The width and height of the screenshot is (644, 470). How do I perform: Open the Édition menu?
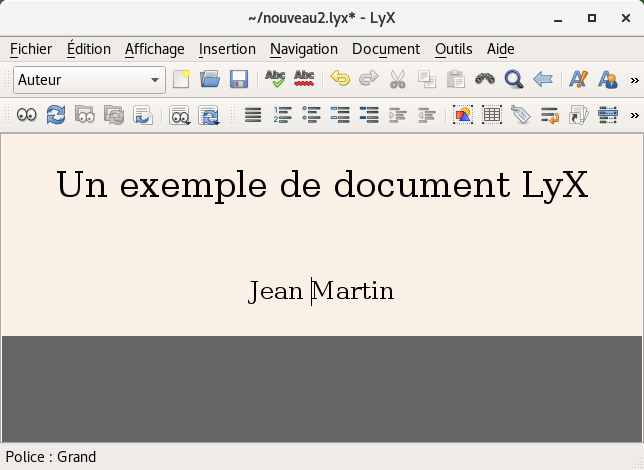[x=89, y=49]
